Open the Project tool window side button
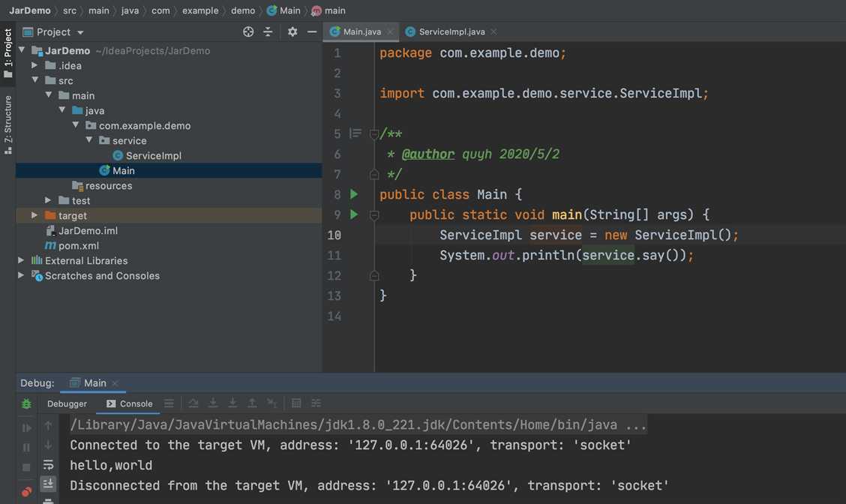This screenshot has width=846, height=504. (7, 53)
